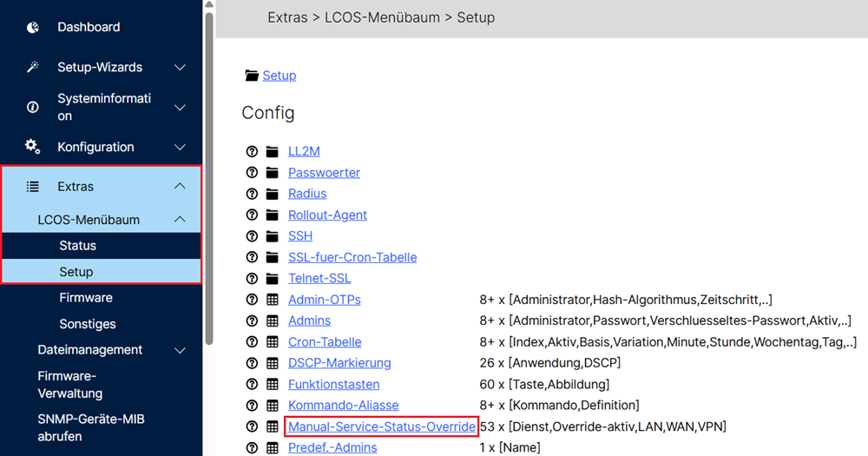The image size is (868, 456).
Task: Expand the Dateimanagement submenu chevron
Action: click(180, 350)
